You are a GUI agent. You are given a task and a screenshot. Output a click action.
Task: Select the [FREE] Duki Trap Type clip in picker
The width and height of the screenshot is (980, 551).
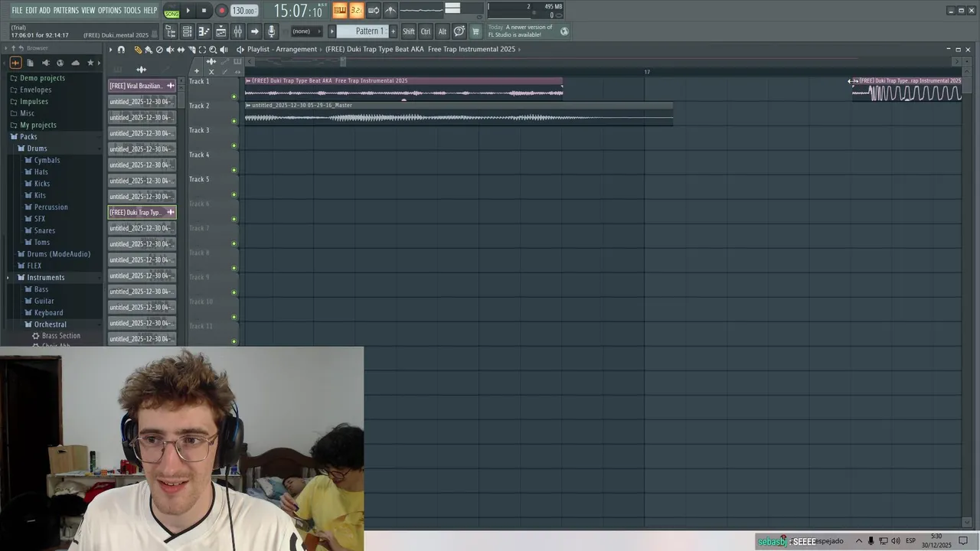(142, 212)
